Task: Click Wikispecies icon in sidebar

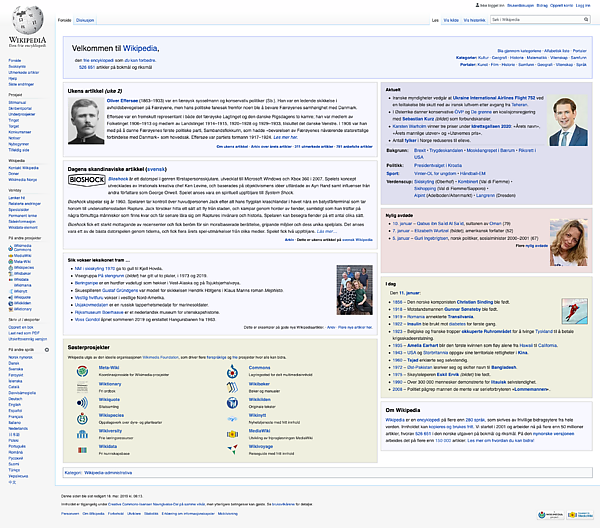Action: point(10,267)
